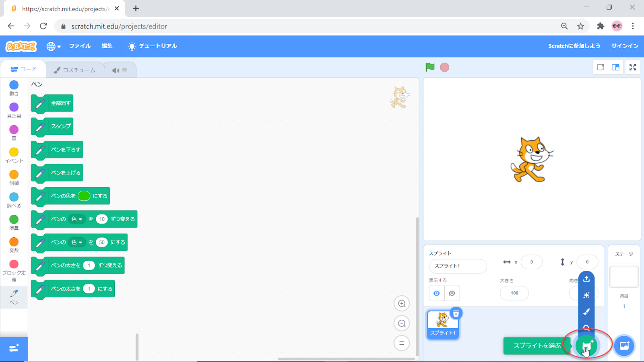Viewport: 644px width, 362px height.
Task: Expand 色 dropdown in 50 にする block
Action: [x=77, y=243]
